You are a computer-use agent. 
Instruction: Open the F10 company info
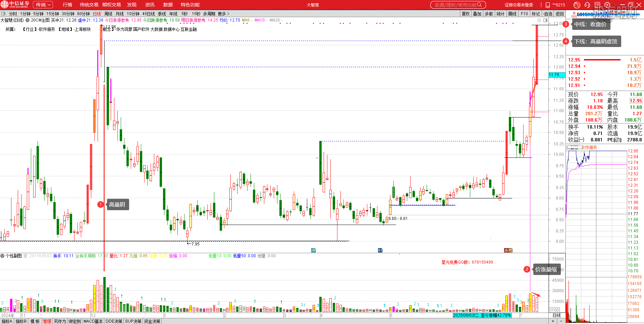pyautogui.click(x=524, y=14)
